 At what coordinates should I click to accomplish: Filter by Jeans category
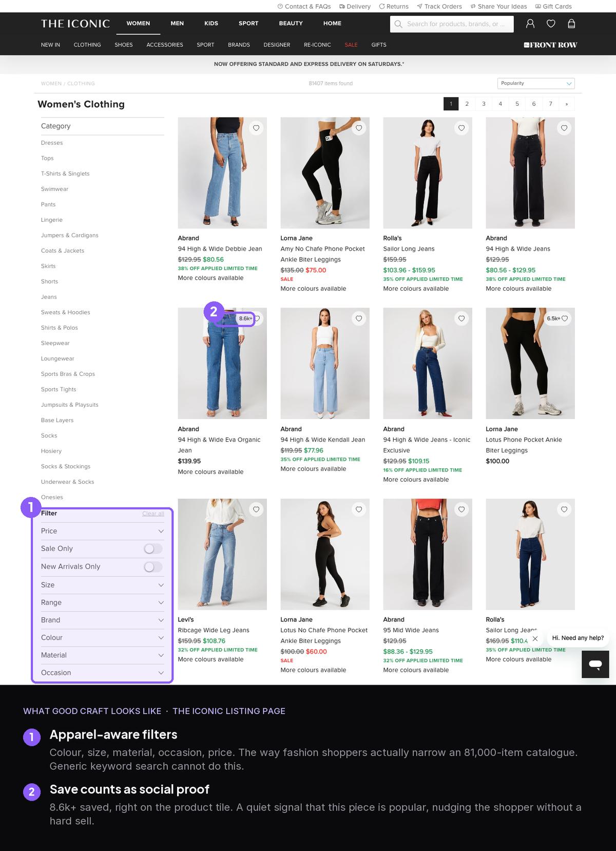[x=49, y=297]
